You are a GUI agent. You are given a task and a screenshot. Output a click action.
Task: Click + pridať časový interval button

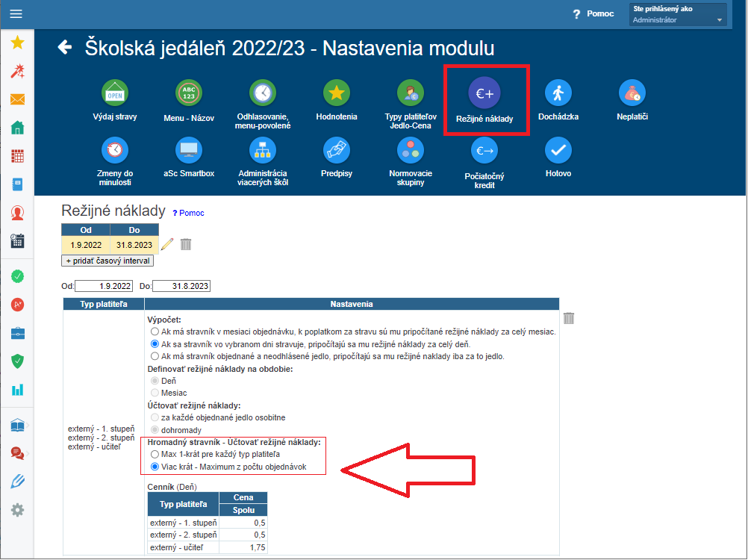[x=107, y=261]
